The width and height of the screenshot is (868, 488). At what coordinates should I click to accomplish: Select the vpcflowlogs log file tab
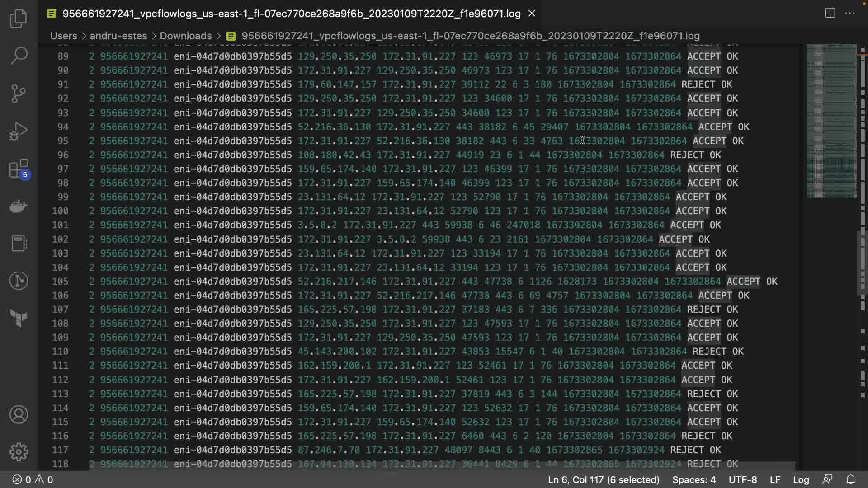point(291,14)
